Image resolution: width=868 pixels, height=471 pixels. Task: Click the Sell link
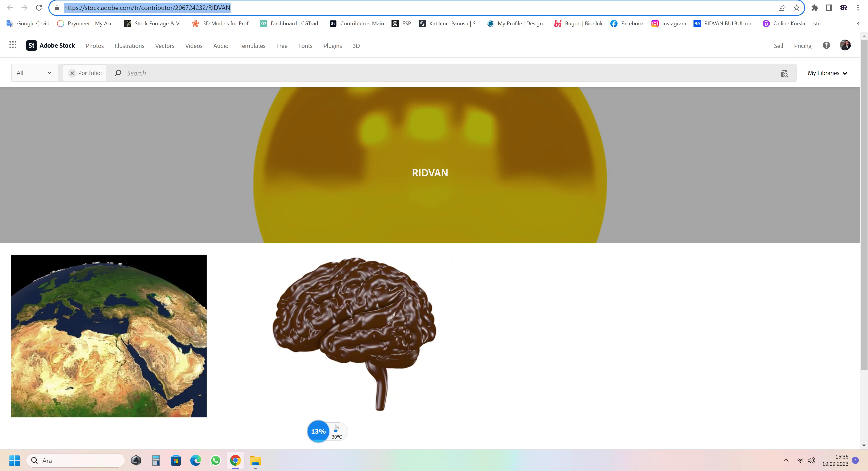(778, 46)
